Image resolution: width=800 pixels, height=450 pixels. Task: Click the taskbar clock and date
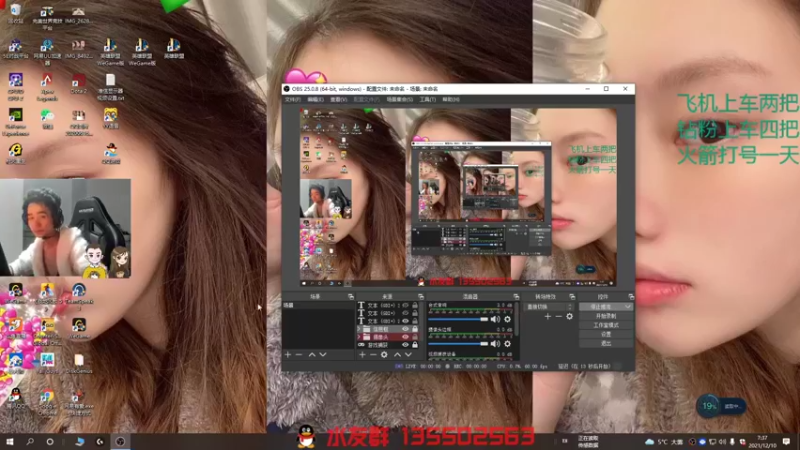pyautogui.click(x=763, y=441)
